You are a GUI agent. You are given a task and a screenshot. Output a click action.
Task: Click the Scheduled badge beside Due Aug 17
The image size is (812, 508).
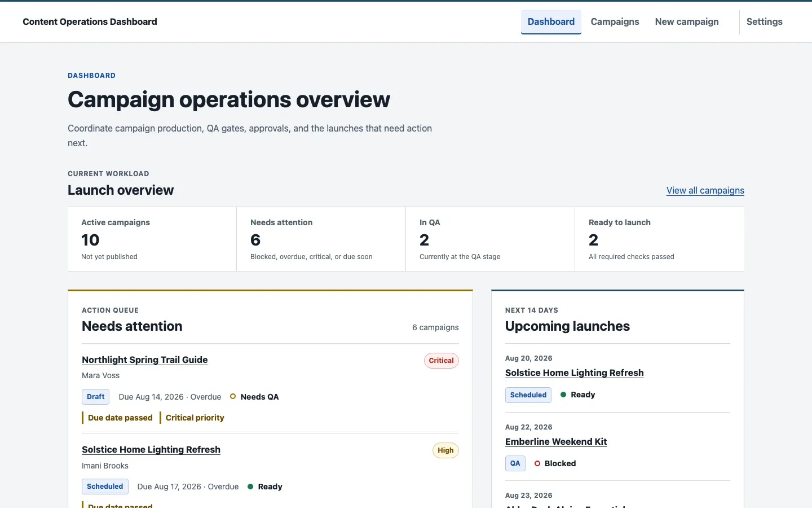[x=105, y=487]
